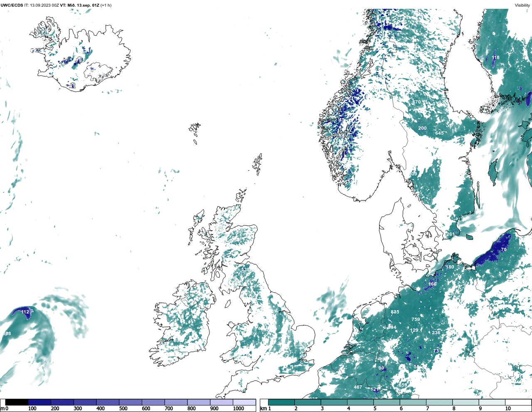The width and height of the screenshot is (532, 412).
Task: Click the '180' value on the German coast
Action: tap(450, 267)
